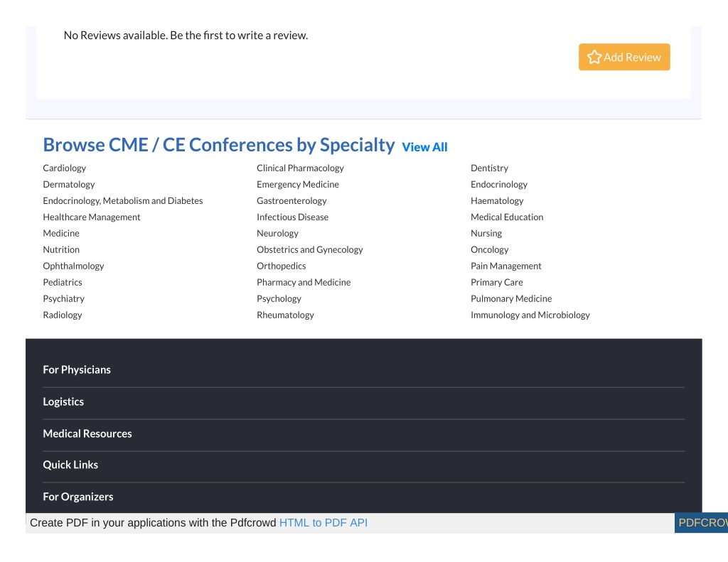Open the HTML to PDF API link
The width and height of the screenshot is (728, 562).
pos(323,523)
